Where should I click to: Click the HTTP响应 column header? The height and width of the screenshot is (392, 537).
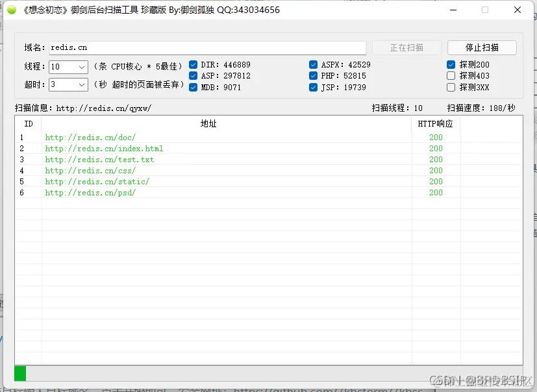(x=435, y=123)
